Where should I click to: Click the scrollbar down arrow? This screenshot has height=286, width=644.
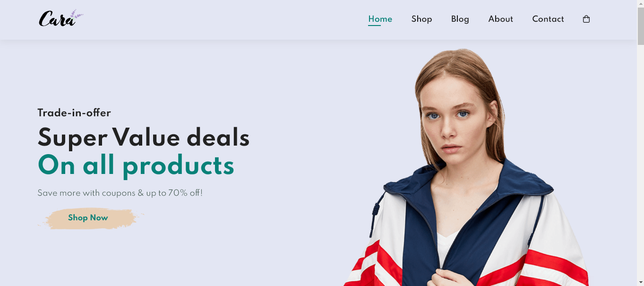tap(640, 283)
